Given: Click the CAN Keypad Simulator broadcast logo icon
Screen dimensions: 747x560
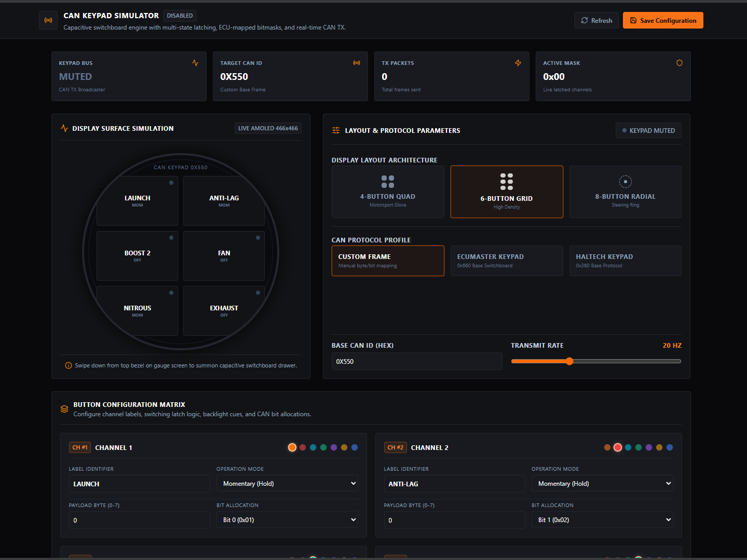Looking at the screenshot, I should point(48,20).
